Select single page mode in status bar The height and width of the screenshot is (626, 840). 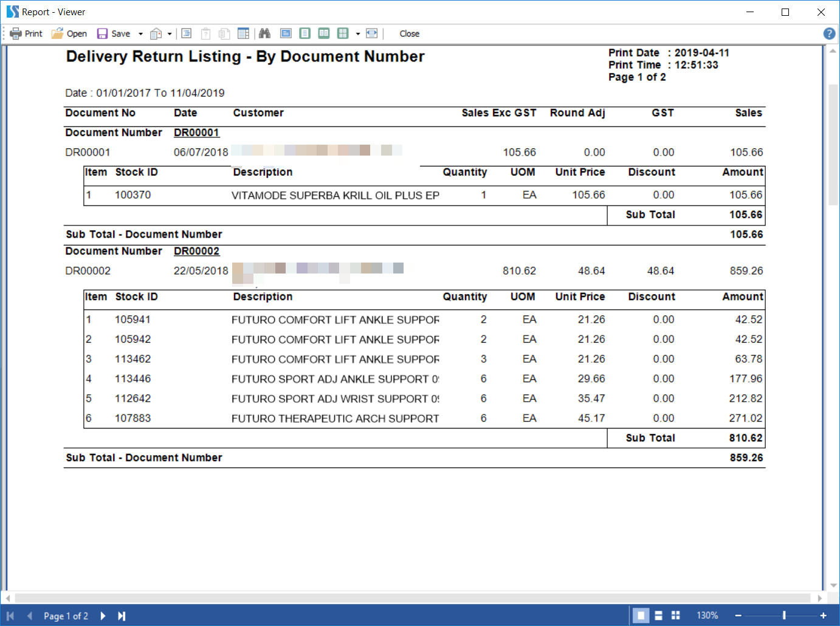641,616
